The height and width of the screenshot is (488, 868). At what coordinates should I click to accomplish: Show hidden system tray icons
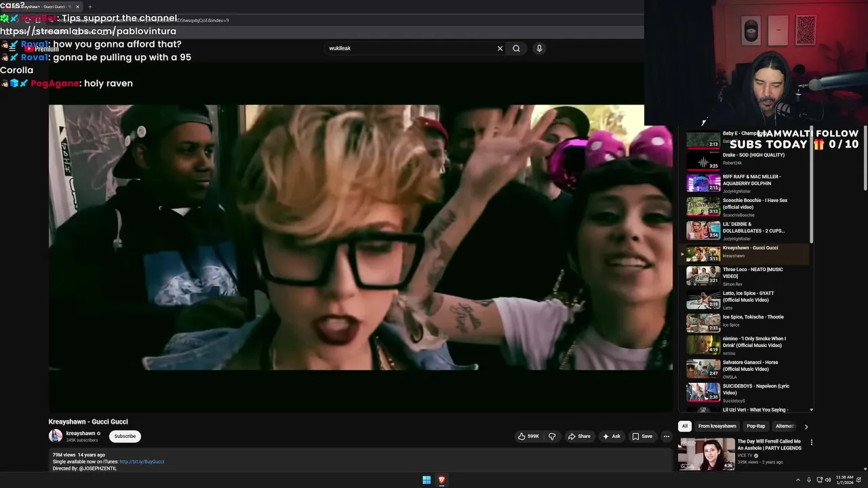tap(797, 480)
